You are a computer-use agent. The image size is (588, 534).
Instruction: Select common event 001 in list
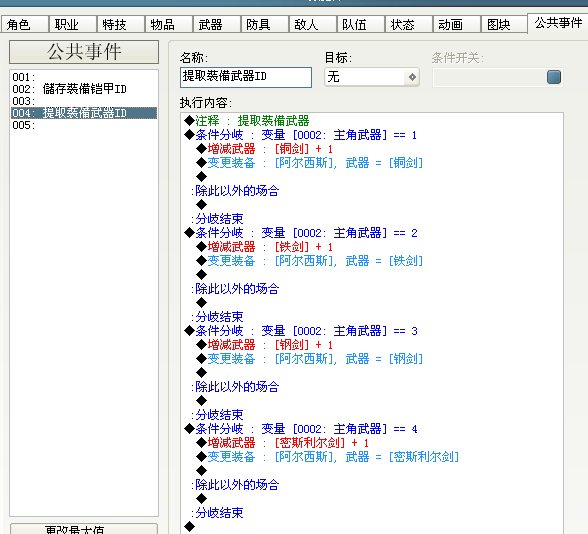84,77
